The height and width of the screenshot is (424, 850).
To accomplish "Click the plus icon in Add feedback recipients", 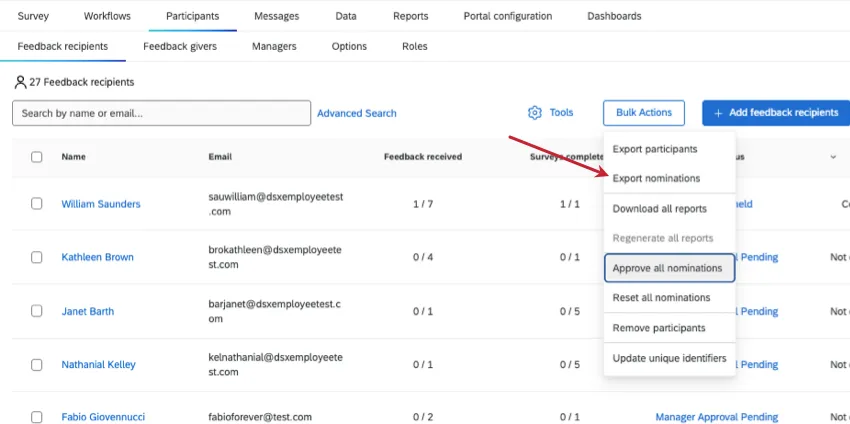I will 718,113.
